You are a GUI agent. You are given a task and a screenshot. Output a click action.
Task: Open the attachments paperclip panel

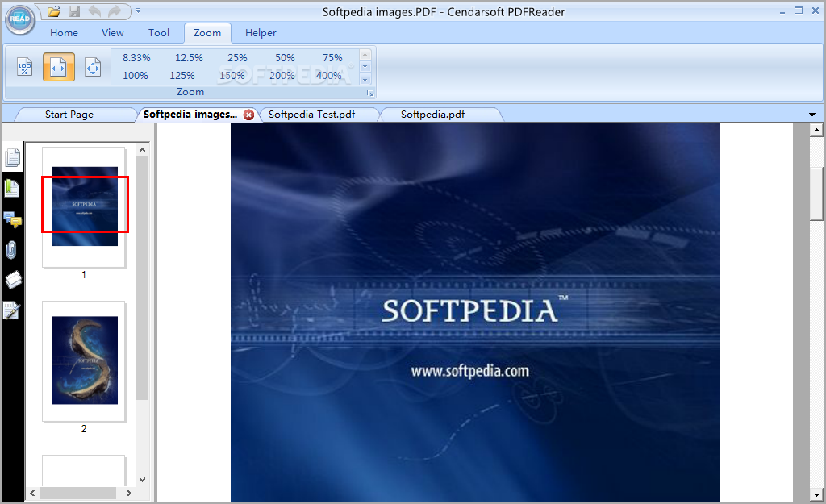pyautogui.click(x=11, y=250)
